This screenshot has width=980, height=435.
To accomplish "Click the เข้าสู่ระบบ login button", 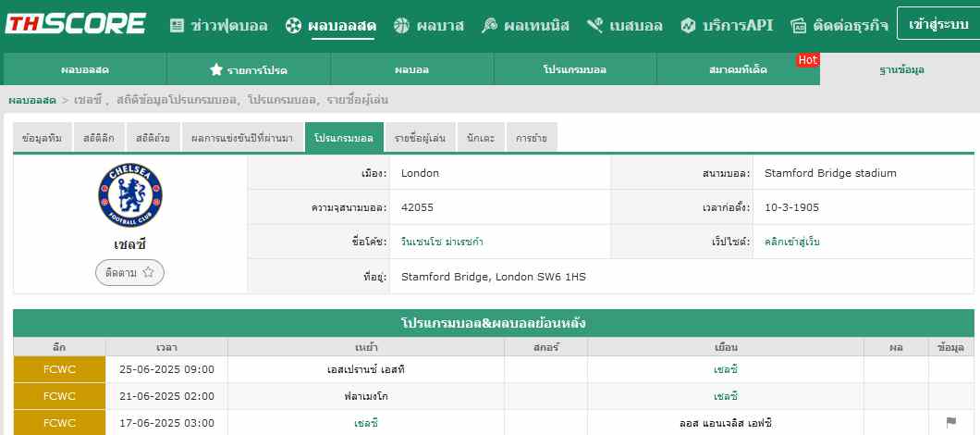I will point(938,24).
